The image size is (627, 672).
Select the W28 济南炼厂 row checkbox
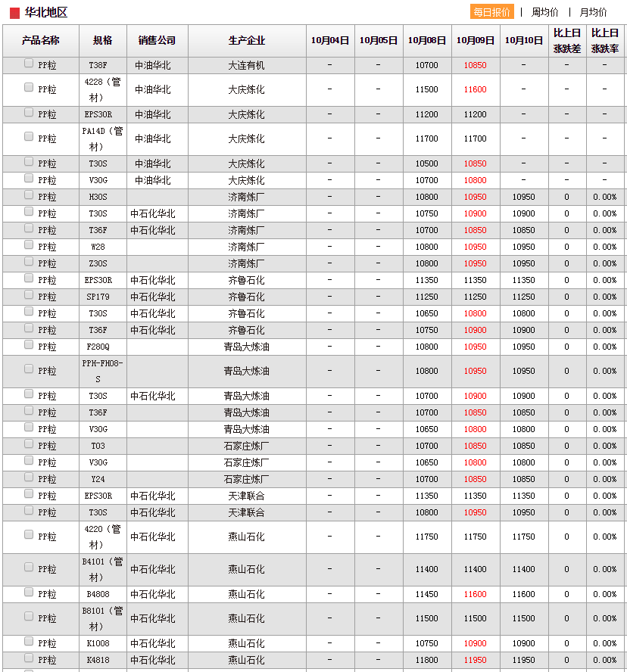pos(29,244)
